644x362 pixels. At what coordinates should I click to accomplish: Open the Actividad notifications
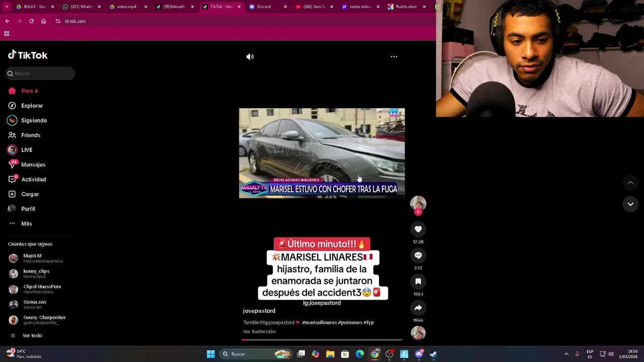[27, 179]
